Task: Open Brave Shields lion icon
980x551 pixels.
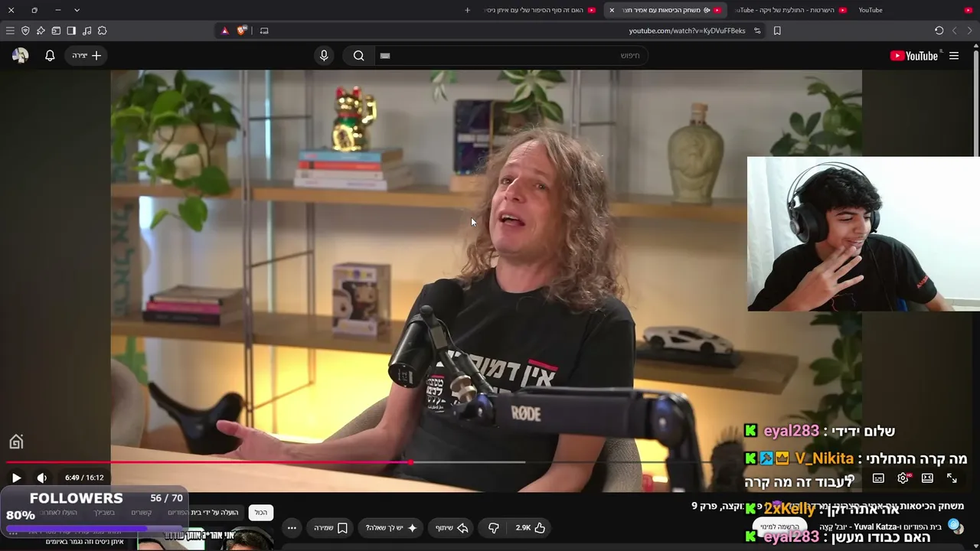Action: (x=242, y=31)
